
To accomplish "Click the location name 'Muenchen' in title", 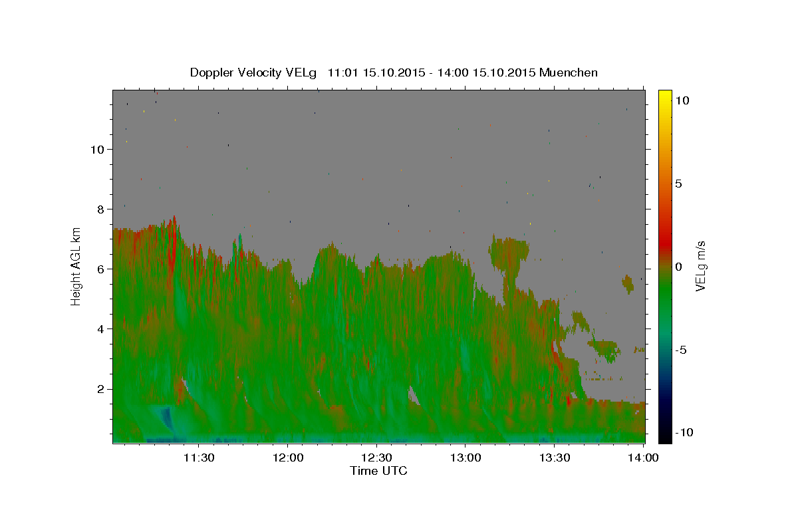I will tap(569, 72).
